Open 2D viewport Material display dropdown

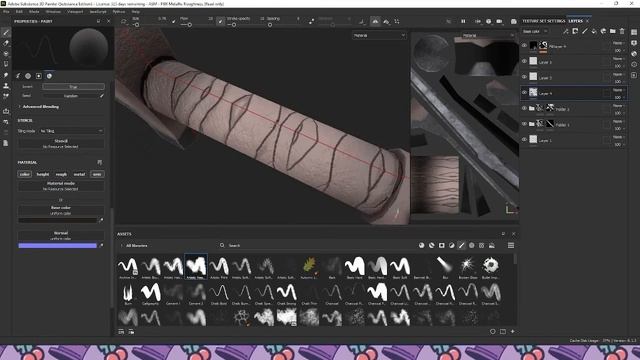click(x=488, y=36)
